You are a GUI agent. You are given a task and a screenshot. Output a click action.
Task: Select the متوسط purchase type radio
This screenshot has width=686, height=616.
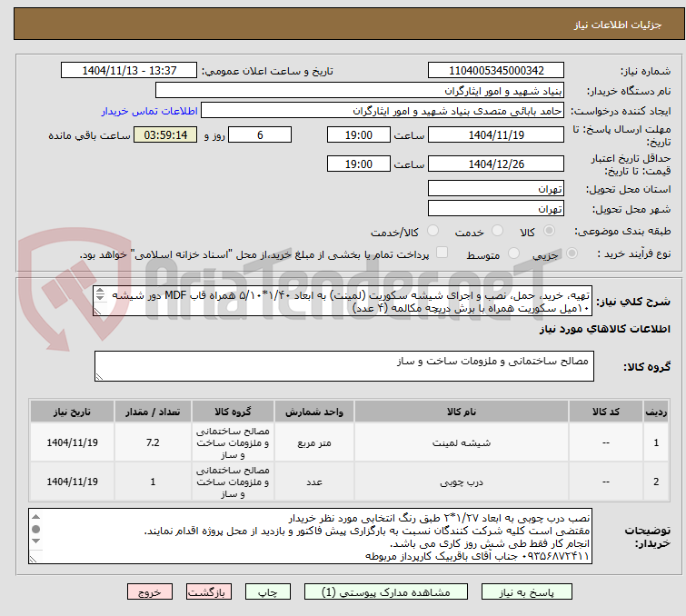point(513,253)
